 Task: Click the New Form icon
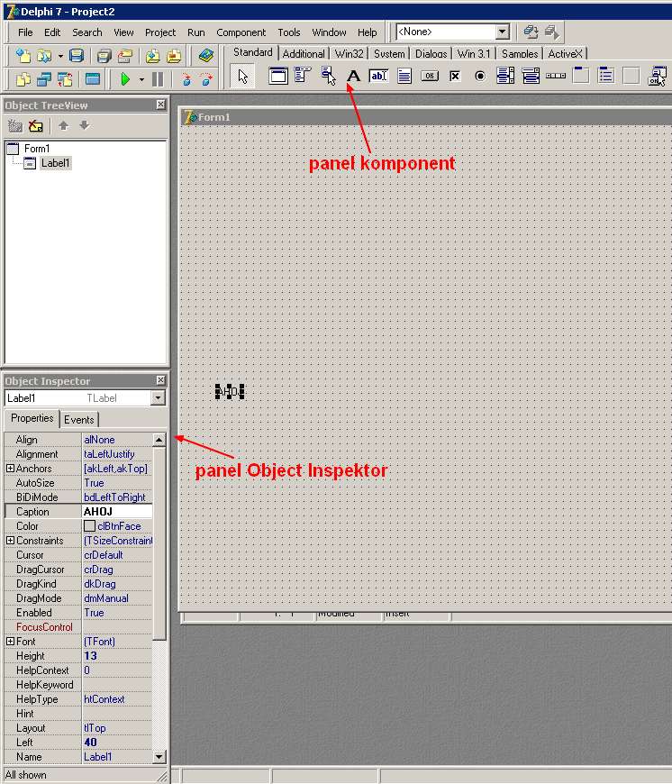[x=93, y=79]
